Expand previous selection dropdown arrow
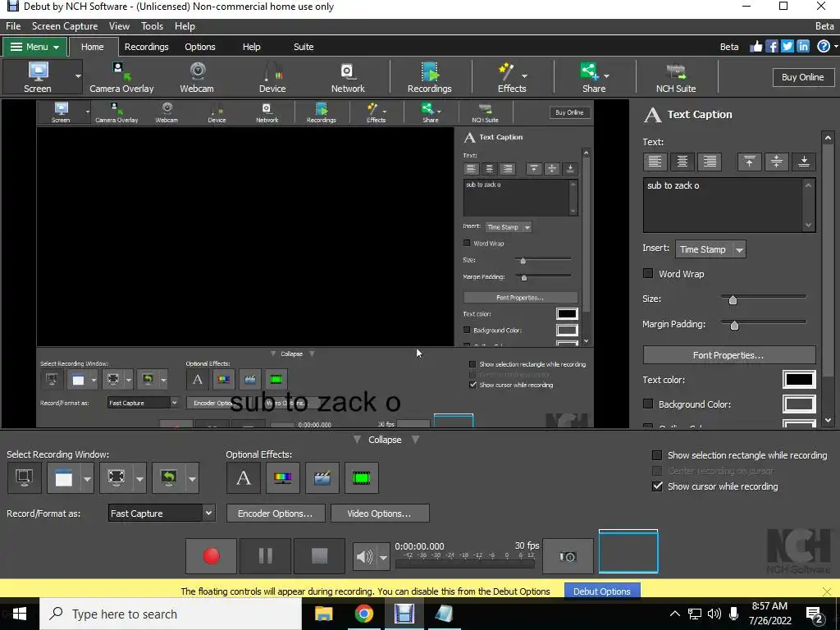840x630 pixels. tap(192, 478)
